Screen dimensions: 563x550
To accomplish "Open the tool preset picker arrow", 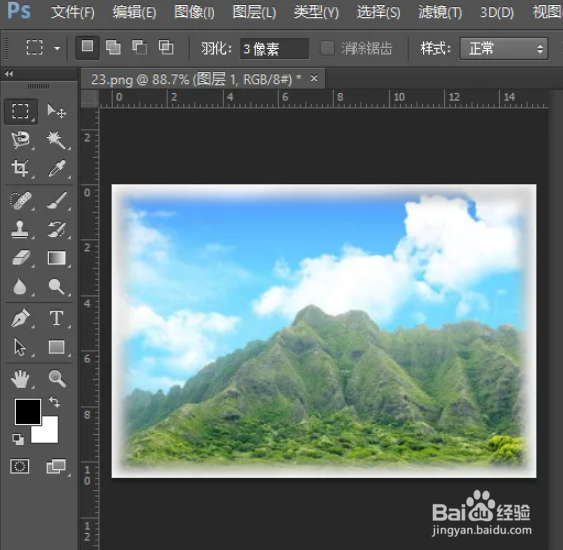I will coord(57,48).
